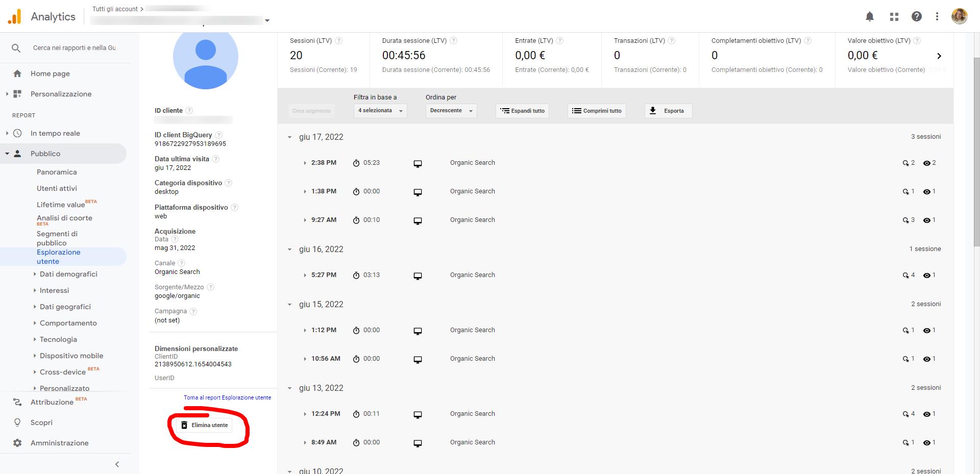Click the notifications bell icon
Viewport: 980px width, 474px height.
[870, 17]
